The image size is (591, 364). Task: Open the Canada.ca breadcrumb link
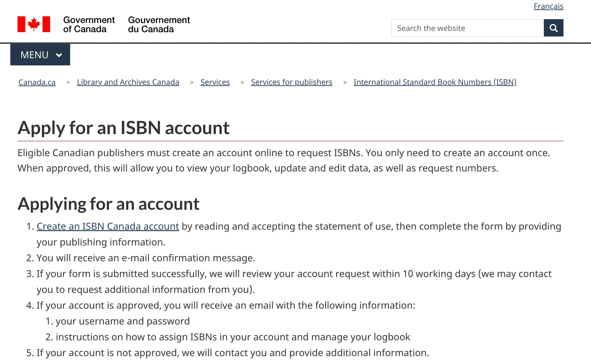tap(37, 82)
